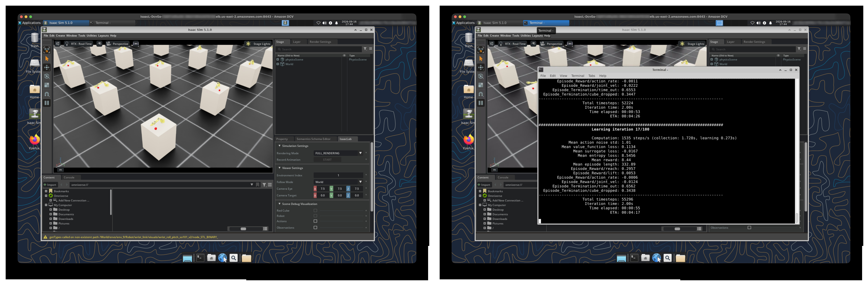Click Content thumbnail size slider, left screenshot
This screenshot has height=285, width=868.
click(x=243, y=229)
